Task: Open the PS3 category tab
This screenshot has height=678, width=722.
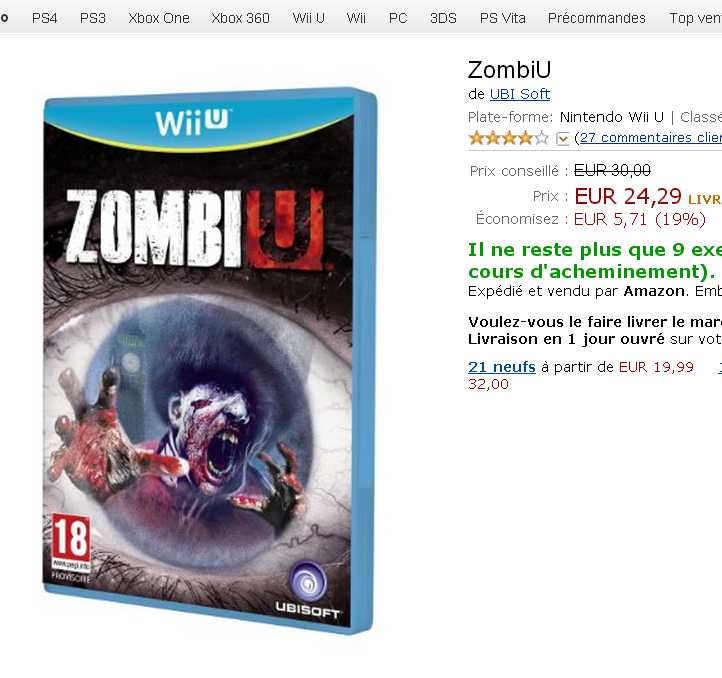Action: (x=93, y=18)
